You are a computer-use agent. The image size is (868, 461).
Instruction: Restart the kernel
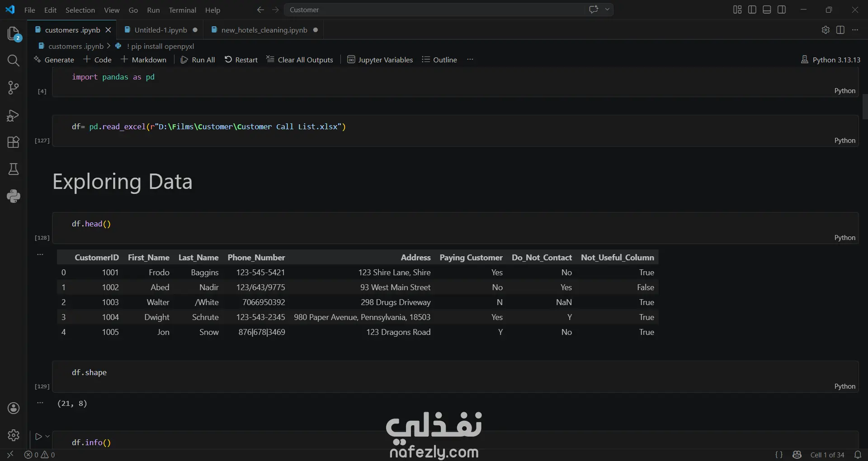click(241, 60)
